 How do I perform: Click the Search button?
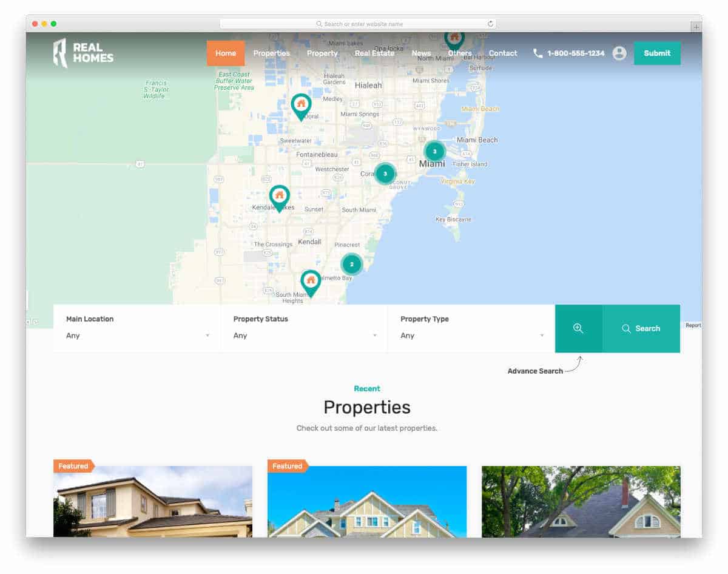point(641,328)
